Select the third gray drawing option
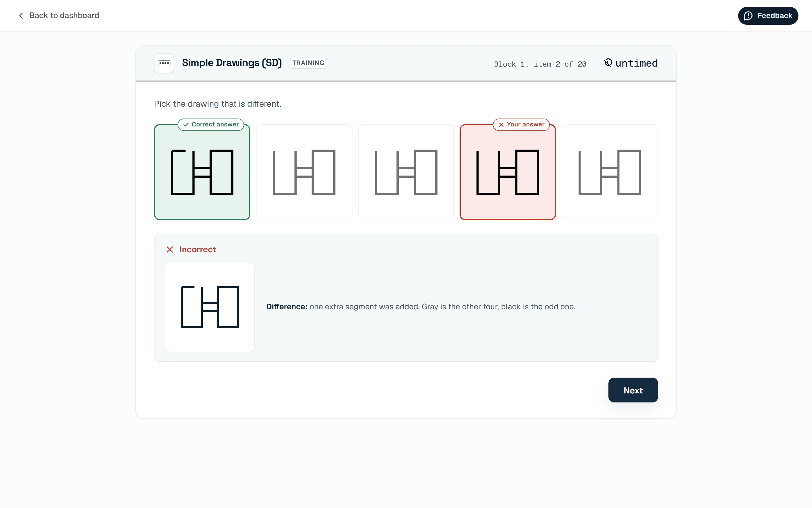812x508 pixels. point(406,172)
